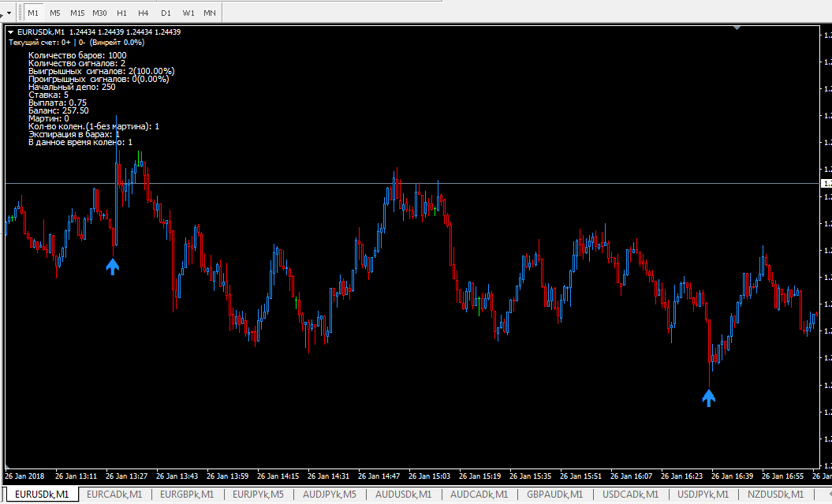
Task: Enable the M5 timeframe
Action: (x=55, y=13)
